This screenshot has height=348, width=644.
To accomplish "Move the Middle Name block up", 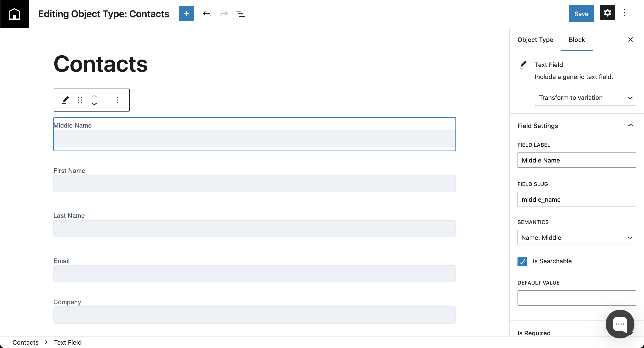I will (x=94, y=96).
